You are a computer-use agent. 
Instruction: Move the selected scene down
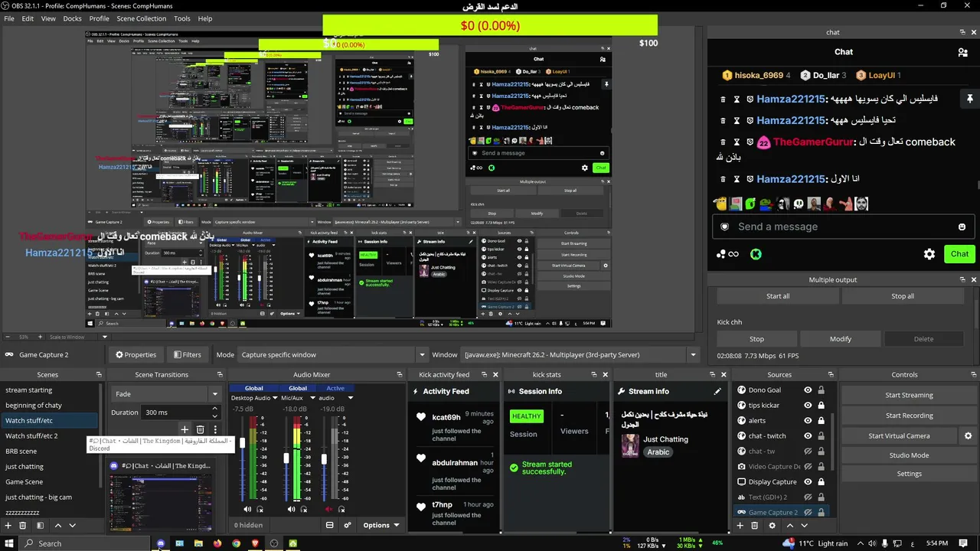[73, 526]
